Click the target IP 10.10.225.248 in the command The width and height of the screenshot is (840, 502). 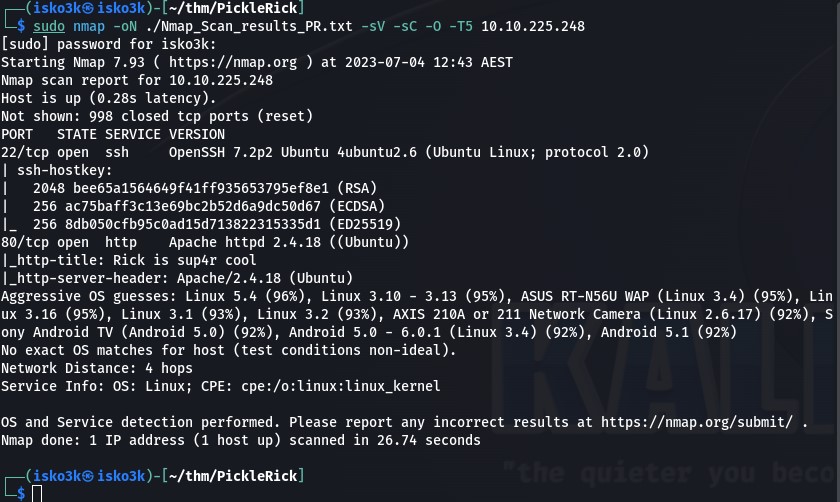(533, 26)
